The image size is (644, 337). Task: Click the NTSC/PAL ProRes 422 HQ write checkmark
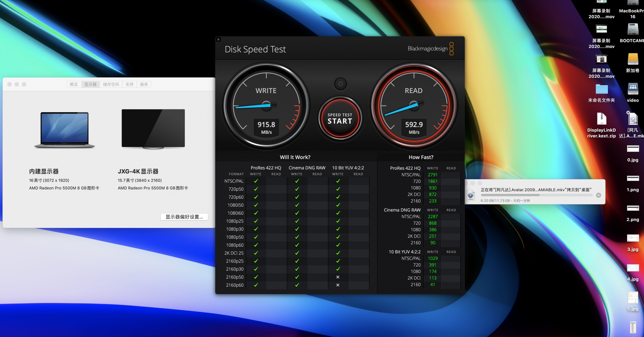click(x=256, y=181)
